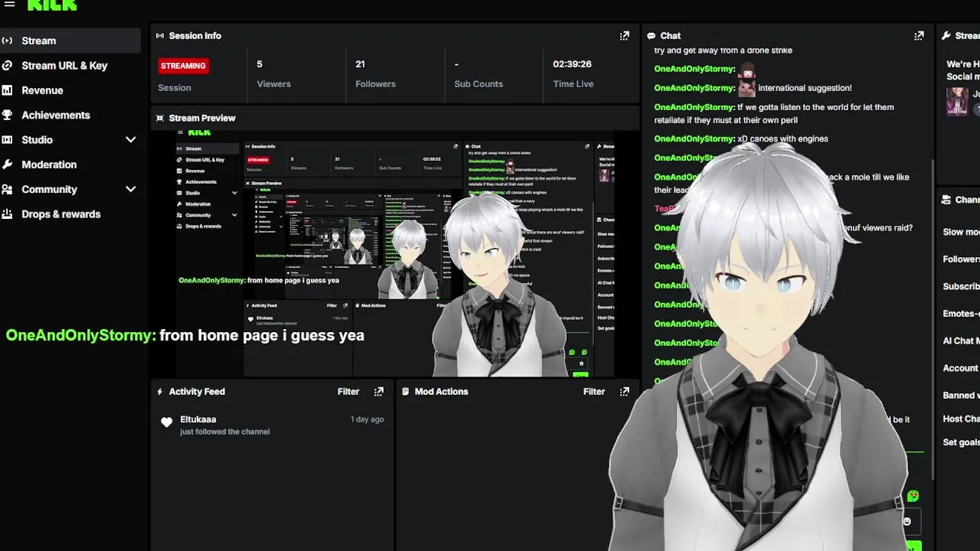Click the viewer count "5"
Image resolution: width=980 pixels, height=551 pixels.
(260, 64)
